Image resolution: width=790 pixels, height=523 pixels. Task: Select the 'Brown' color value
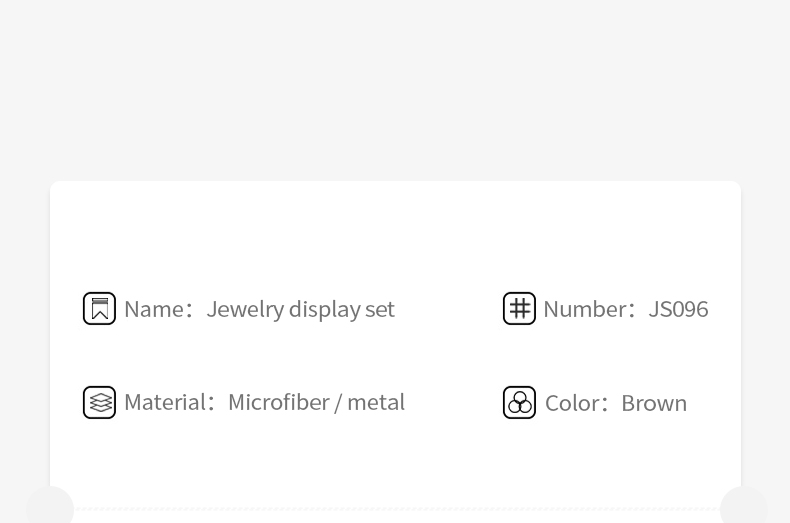(x=654, y=403)
